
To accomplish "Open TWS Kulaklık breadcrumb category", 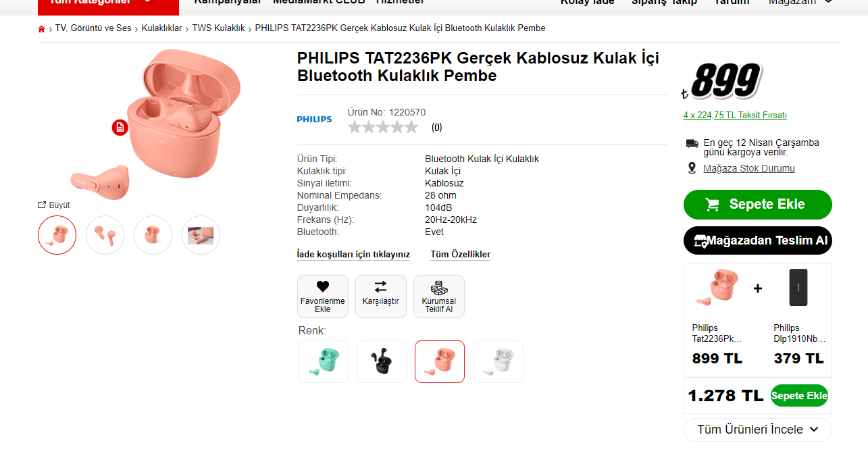I will tap(219, 28).
